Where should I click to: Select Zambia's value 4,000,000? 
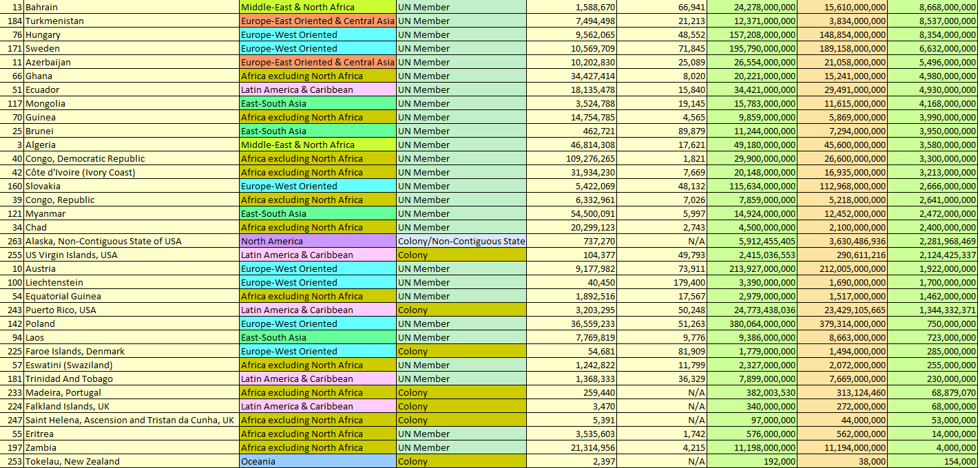point(933,447)
